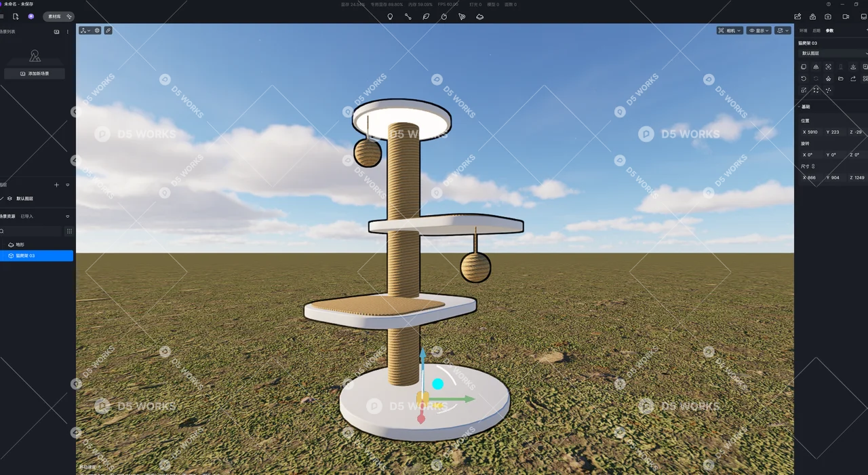Select the 猫爬架 03 item in list
The image size is (868, 475).
(x=37, y=256)
